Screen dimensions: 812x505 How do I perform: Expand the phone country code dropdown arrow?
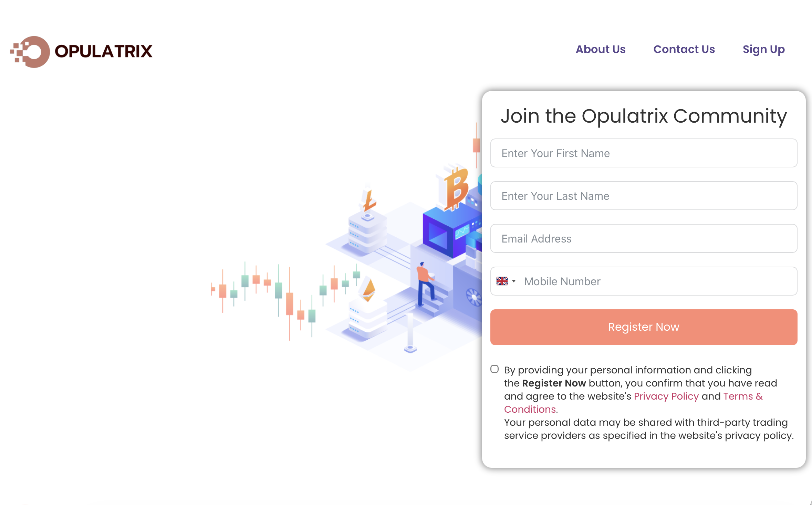(514, 281)
